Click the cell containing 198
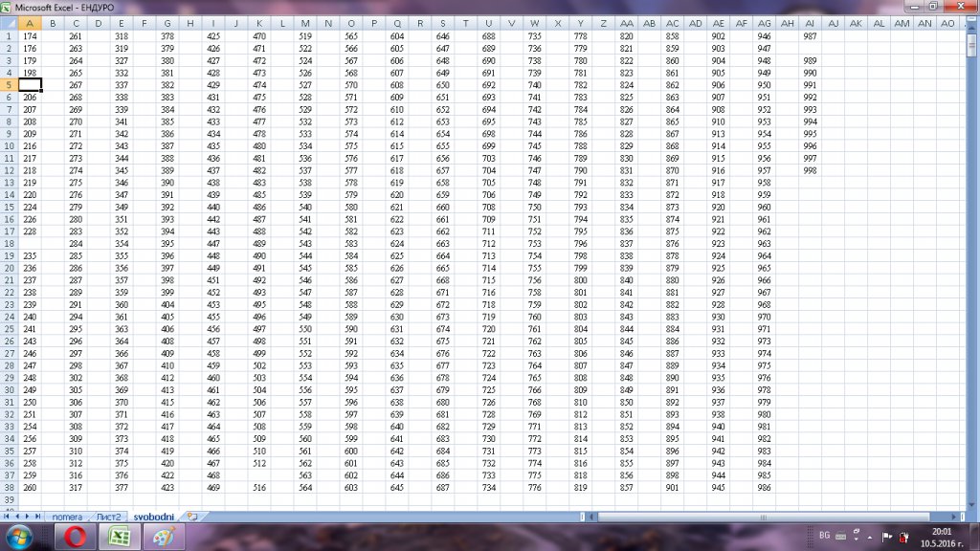Viewport: 980px width, 551px height. tap(30, 73)
